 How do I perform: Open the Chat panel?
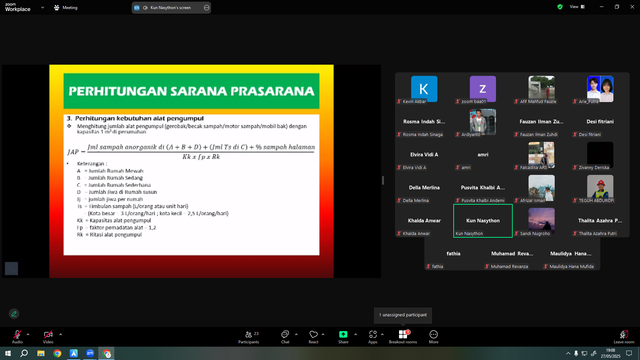tap(285, 336)
